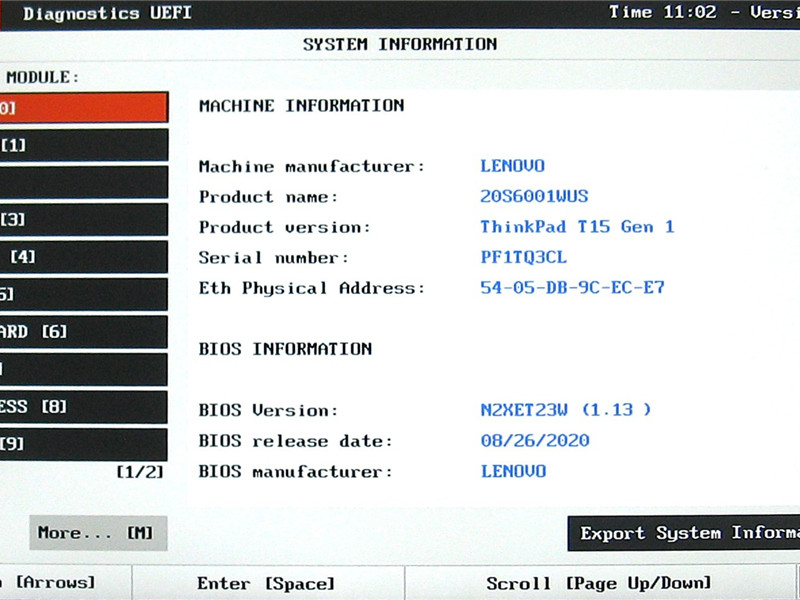This screenshot has width=800, height=600.
Task: Open the module ending ESS [8]
Action: [x=84, y=407]
